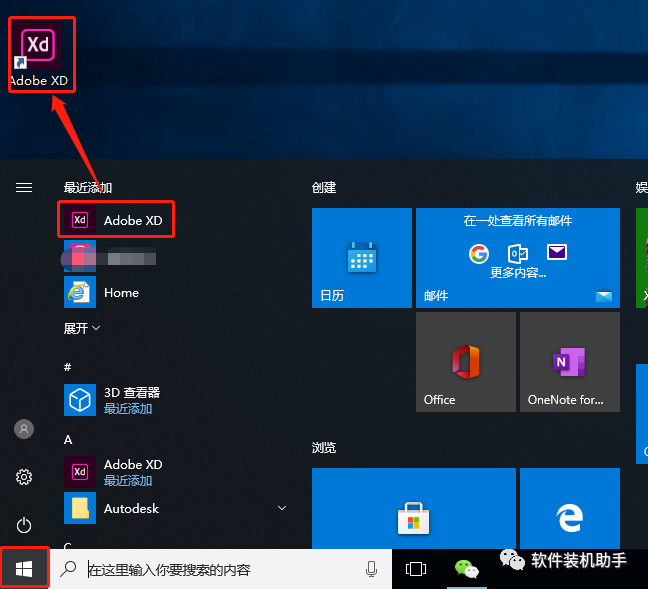Open the user account icon
The width and height of the screenshot is (648, 589).
click(24, 429)
